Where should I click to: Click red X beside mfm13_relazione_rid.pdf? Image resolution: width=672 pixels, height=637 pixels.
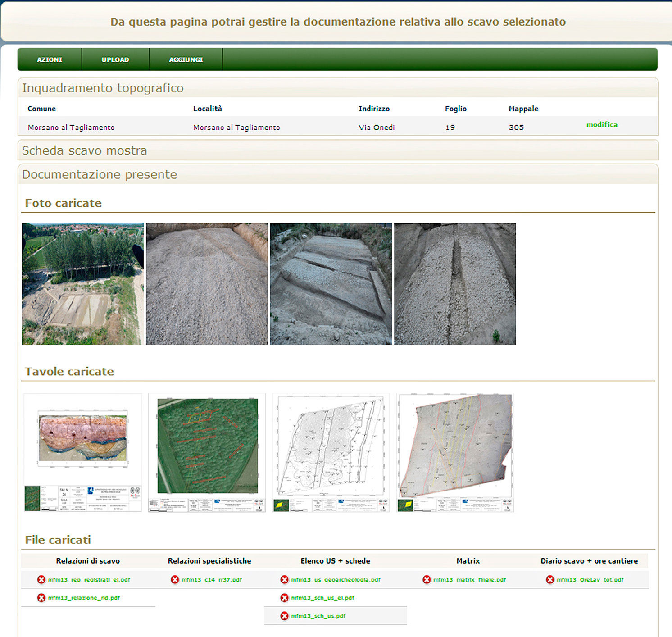click(x=41, y=598)
